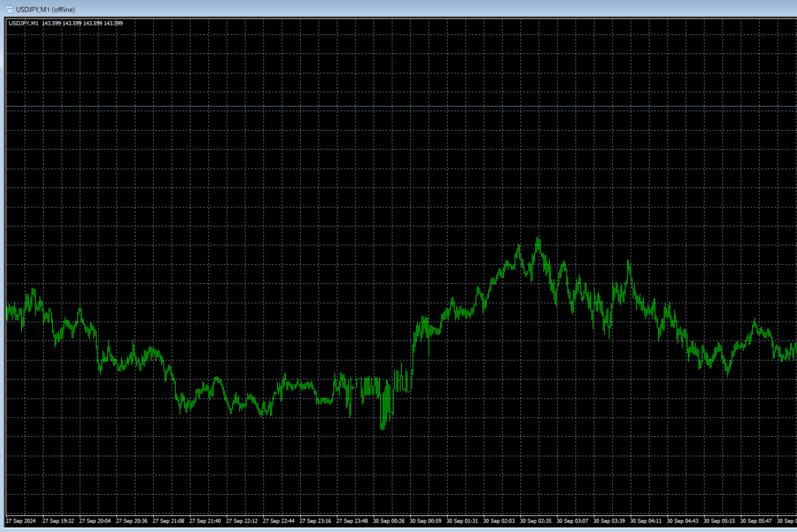Click the 30 Sep 02:03 time label
The image size is (797, 532).
tap(499, 521)
